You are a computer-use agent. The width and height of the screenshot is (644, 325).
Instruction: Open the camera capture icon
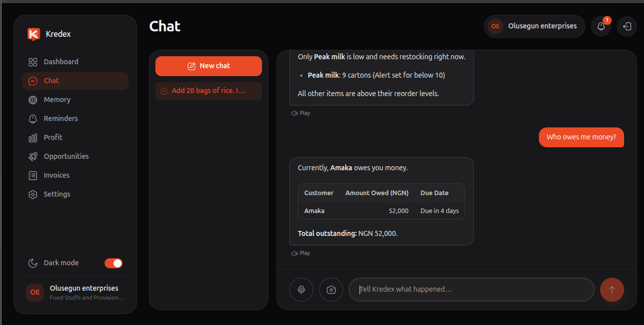tap(331, 290)
